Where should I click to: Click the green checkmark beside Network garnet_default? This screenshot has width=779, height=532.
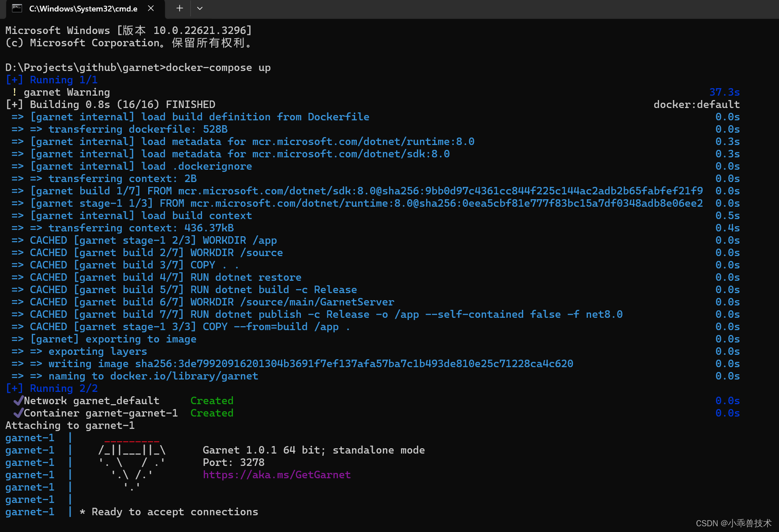18,400
